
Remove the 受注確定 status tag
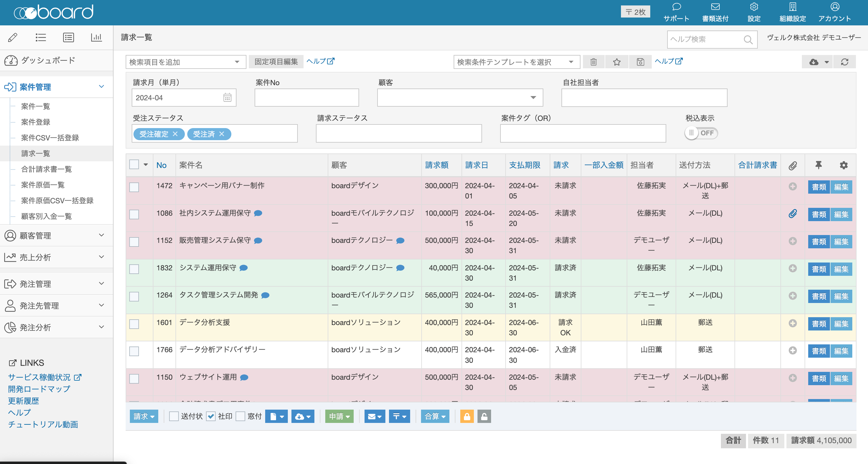pyautogui.click(x=175, y=134)
